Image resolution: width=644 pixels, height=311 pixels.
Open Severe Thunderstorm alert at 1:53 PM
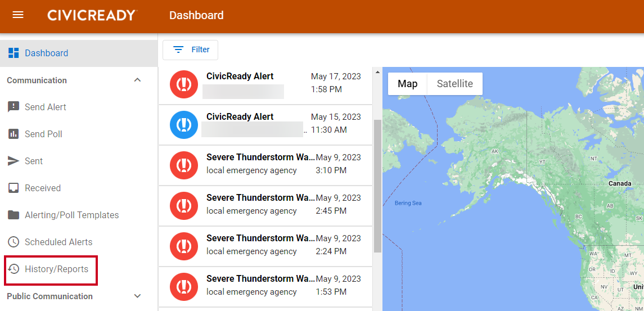point(265,287)
